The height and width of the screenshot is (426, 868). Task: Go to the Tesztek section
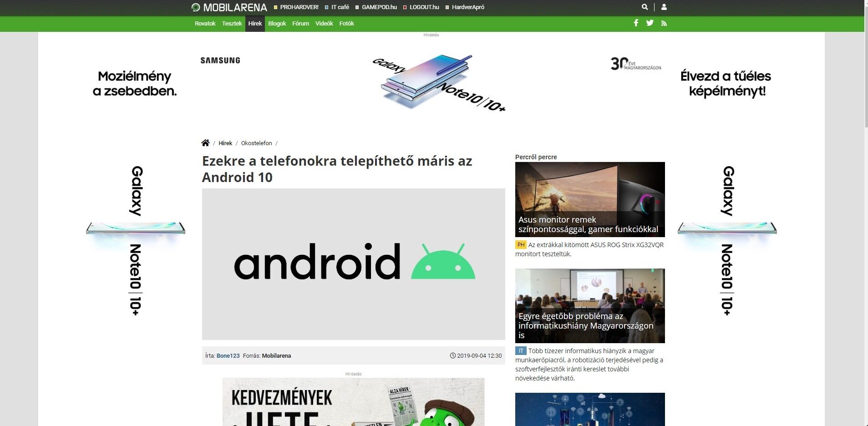tap(232, 24)
